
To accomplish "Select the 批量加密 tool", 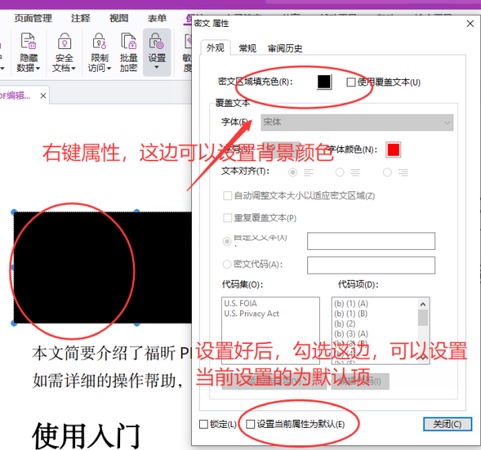I will (129, 52).
